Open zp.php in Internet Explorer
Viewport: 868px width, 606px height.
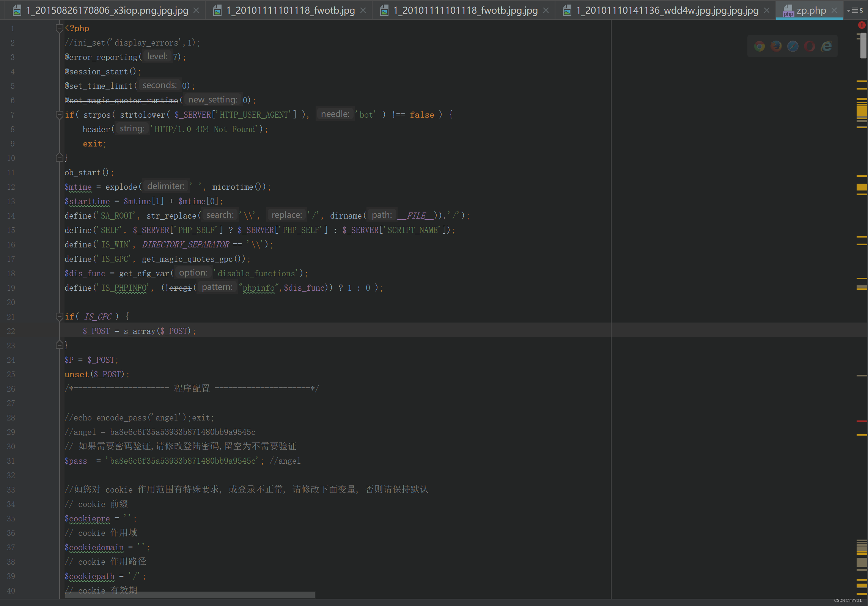coord(827,46)
